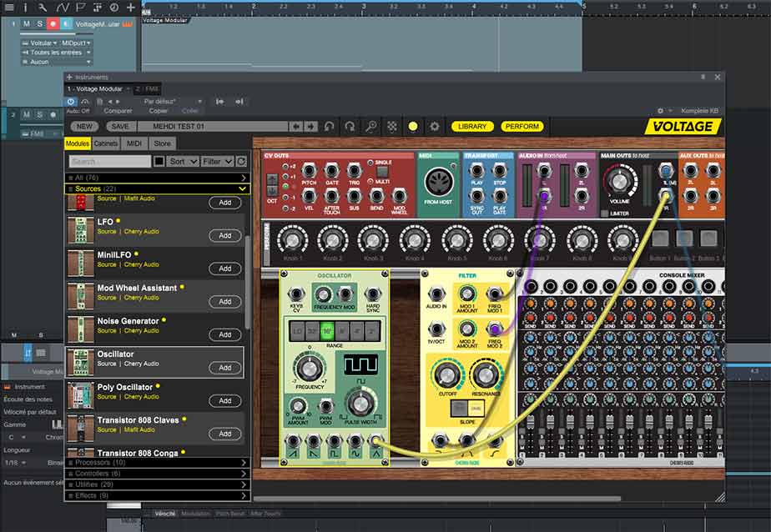Screen dimensions: 771x532
Task: Add the Oscillator module
Action: pos(224,368)
